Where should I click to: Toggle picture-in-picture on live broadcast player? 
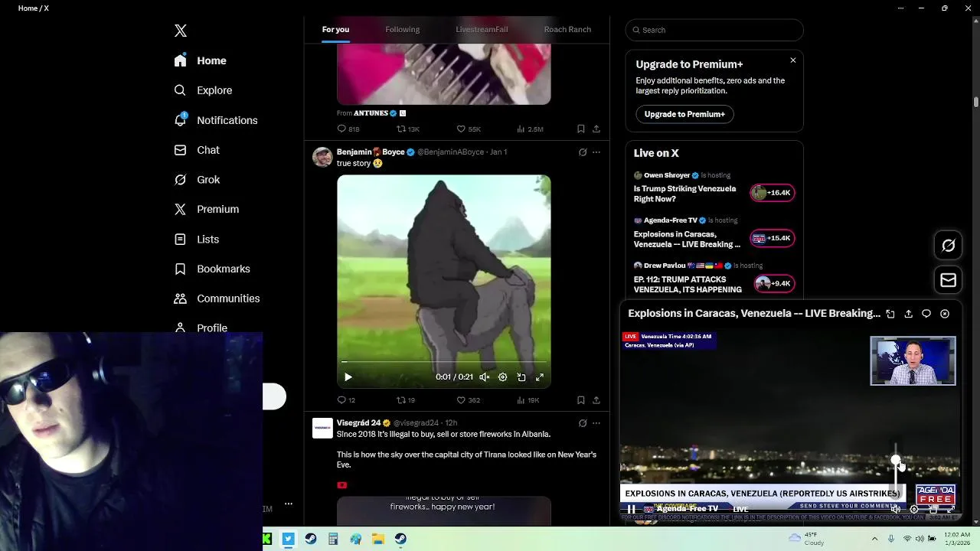click(x=933, y=510)
